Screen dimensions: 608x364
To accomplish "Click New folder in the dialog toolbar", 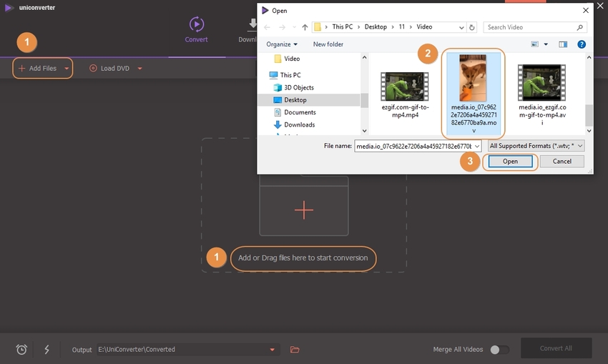I will [x=328, y=44].
